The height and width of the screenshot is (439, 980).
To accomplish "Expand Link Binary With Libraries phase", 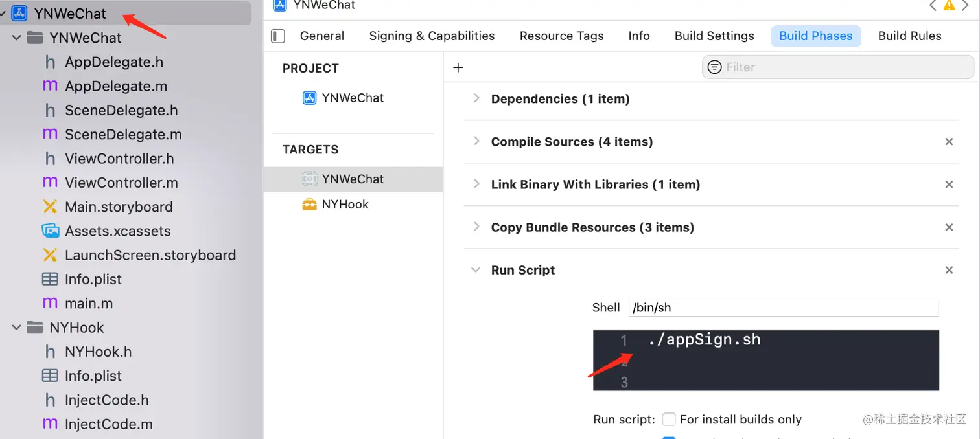I will coord(476,184).
